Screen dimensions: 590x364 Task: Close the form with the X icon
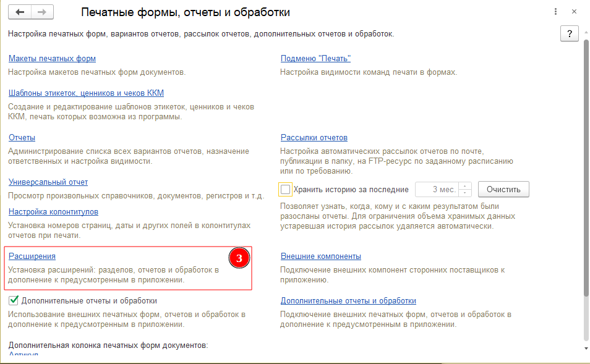pos(574,12)
